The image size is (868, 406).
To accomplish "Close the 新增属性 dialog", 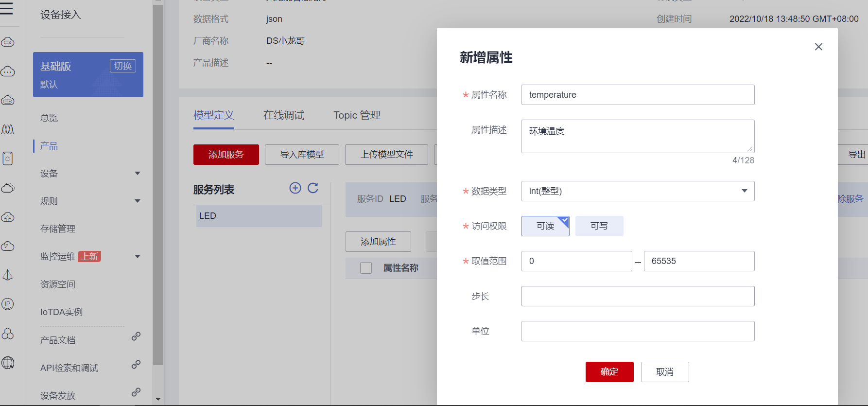I will coord(818,47).
